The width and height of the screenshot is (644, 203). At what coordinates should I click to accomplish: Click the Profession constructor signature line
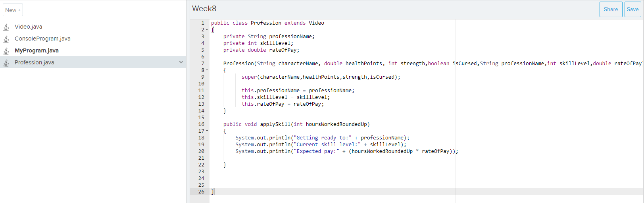[x=433, y=64]
